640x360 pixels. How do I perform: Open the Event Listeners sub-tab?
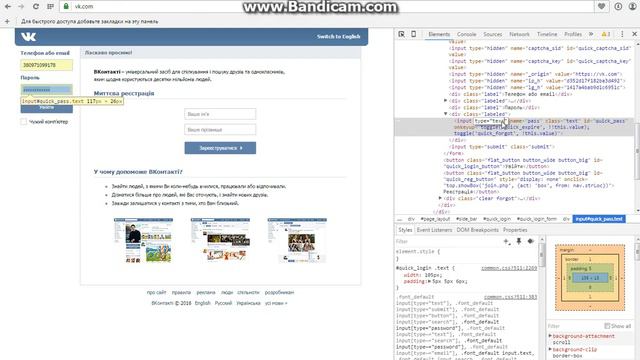[x=434, y=230]
